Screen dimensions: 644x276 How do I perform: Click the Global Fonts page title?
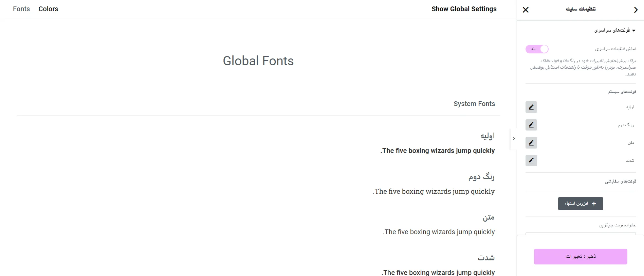coord(258,61)
